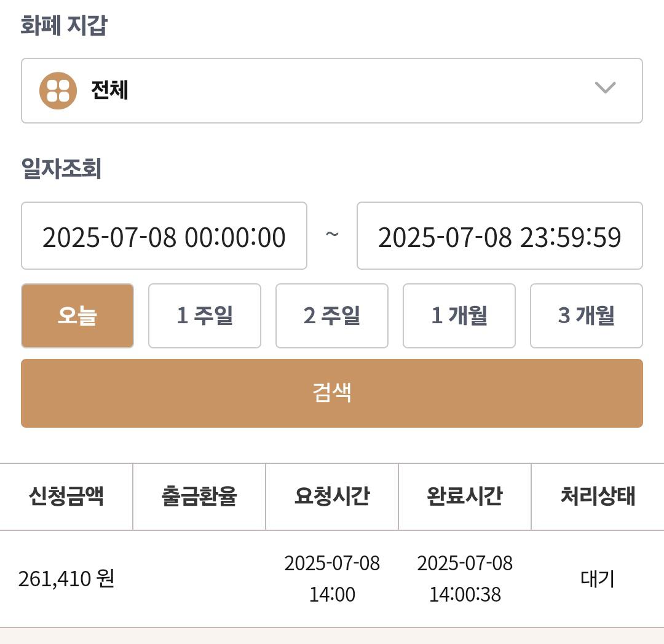Click the 요청시간 column header
The width and height of the screenshot is (664, 644).
point(332,497)
